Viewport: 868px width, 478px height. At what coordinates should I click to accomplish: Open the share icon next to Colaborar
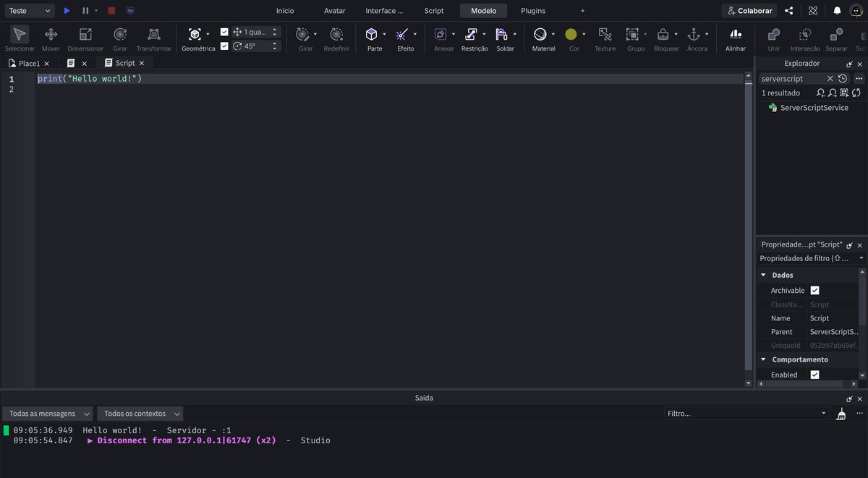click(x=789, y=11)
